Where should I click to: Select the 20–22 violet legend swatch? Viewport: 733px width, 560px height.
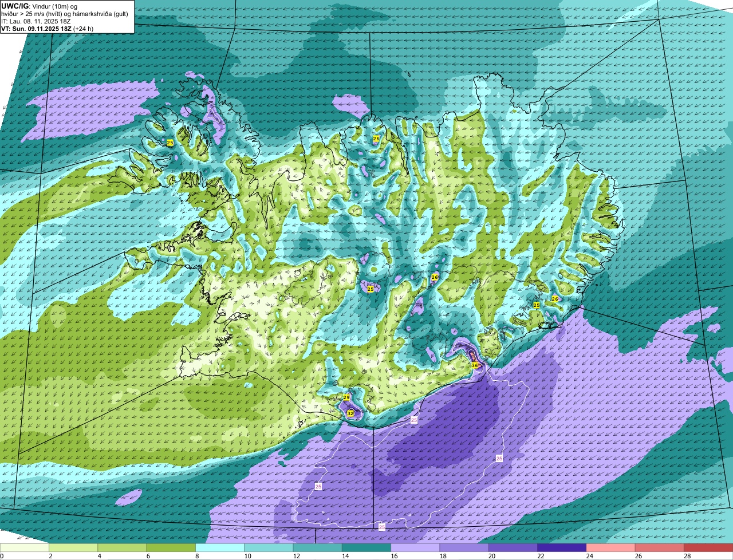point(513,548)
